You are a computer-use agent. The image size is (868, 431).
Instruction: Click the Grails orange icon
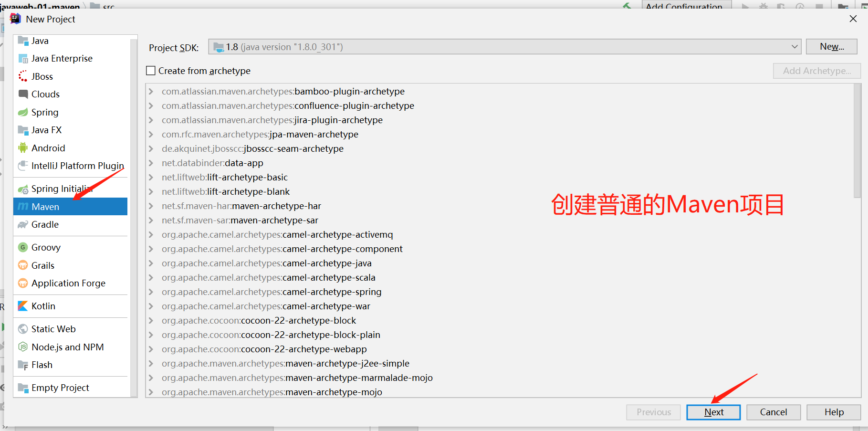[x=23, y=265]
